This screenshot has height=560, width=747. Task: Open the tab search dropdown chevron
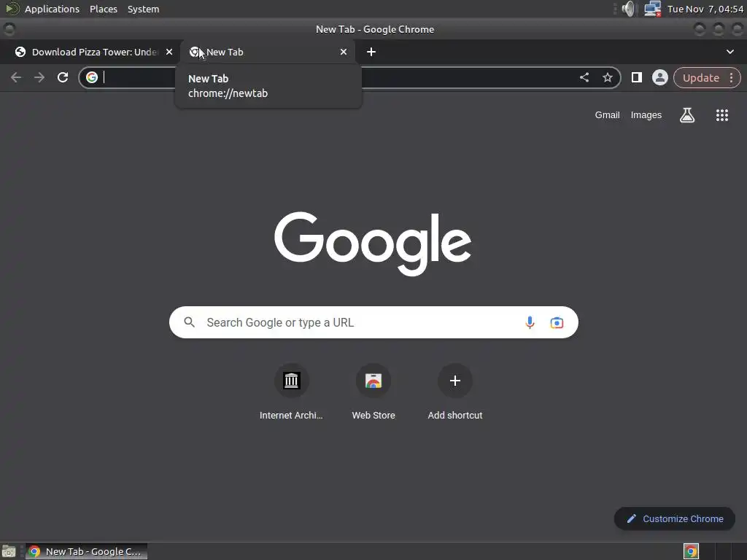[729, 52]
